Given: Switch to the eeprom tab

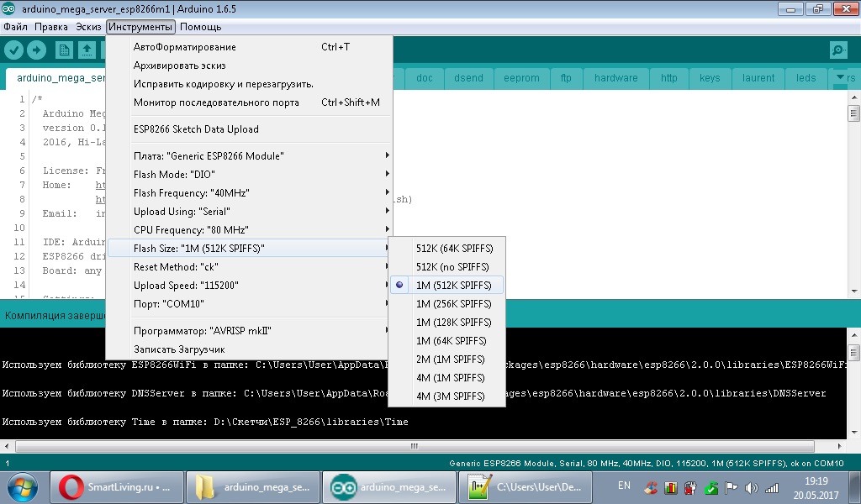Looking at the screenshot, I should (x=521, y=77).
